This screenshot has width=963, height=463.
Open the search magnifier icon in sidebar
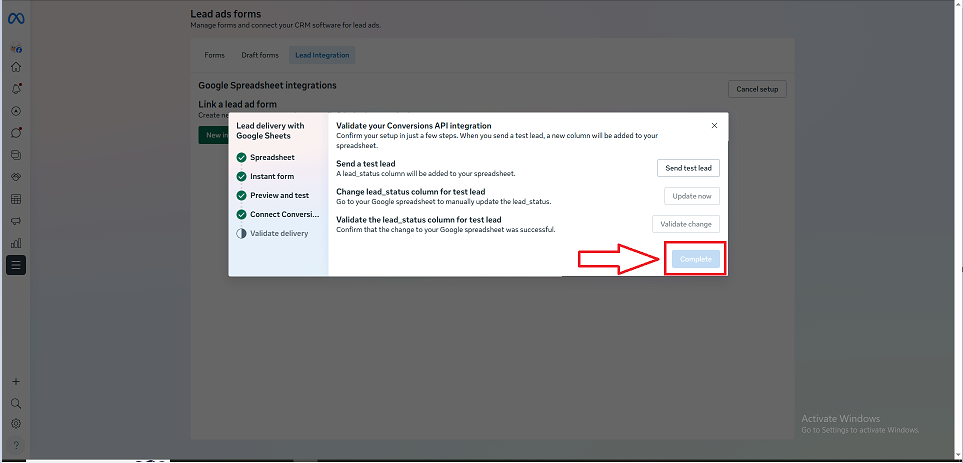[16, 403]
